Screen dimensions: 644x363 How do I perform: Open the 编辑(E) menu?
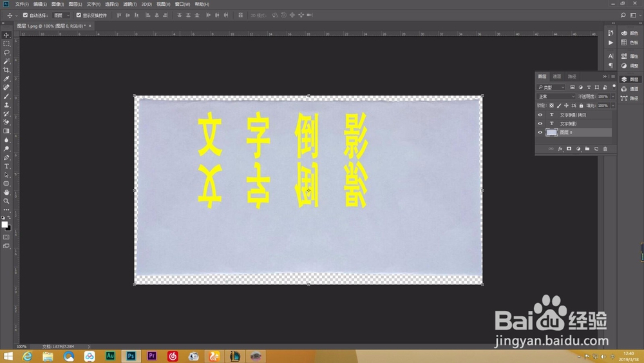[40, 4]
